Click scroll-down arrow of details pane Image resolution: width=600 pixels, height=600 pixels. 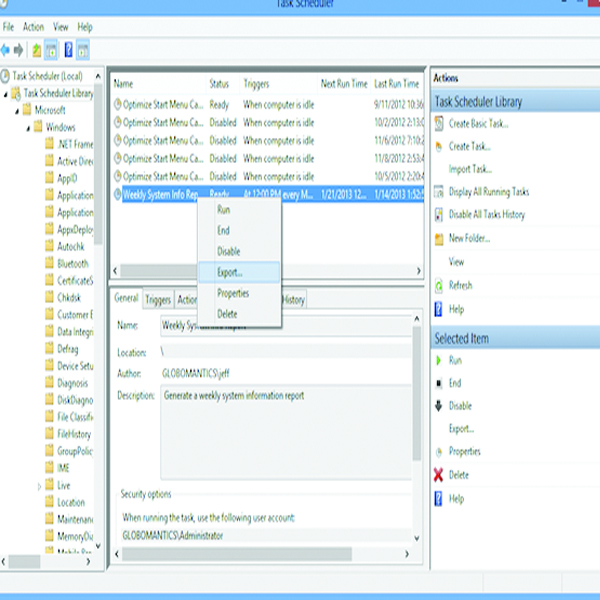tap(417, 538)
